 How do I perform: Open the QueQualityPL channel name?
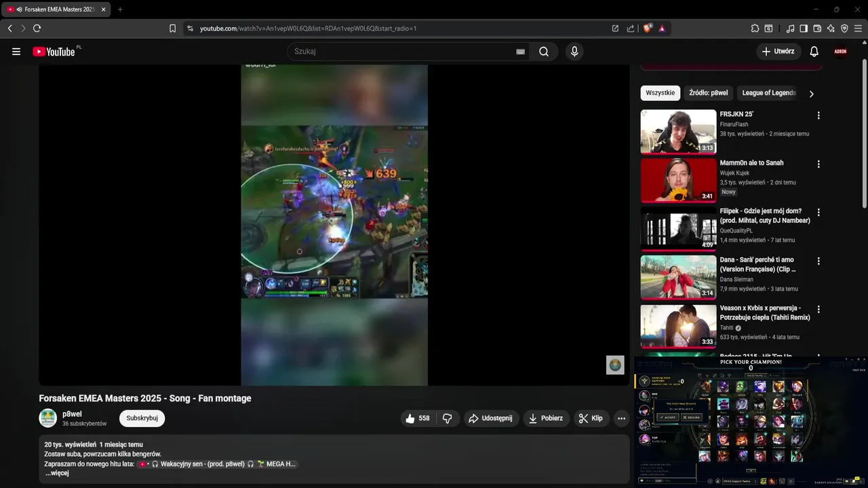click(736, 230)
